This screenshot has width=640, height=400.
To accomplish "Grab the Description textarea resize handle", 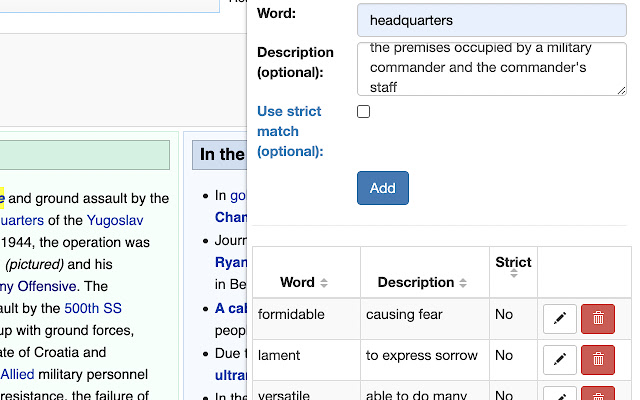I will (x=621, y=91).
